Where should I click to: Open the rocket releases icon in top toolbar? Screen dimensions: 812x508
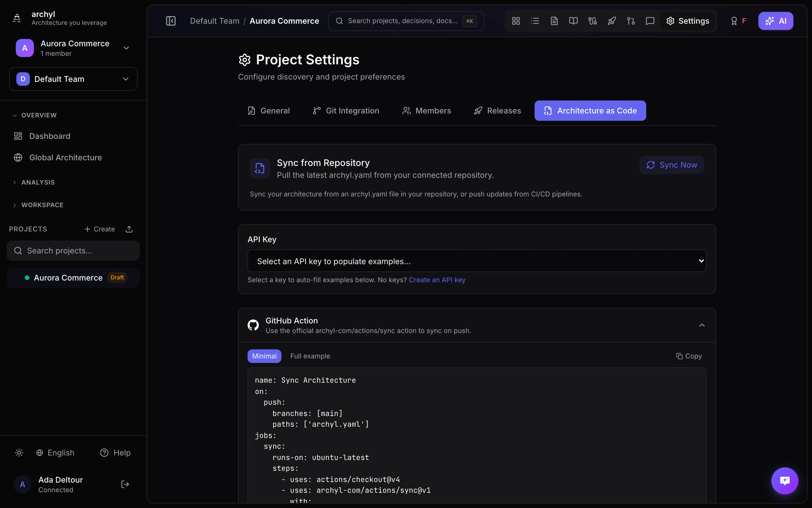612,21
